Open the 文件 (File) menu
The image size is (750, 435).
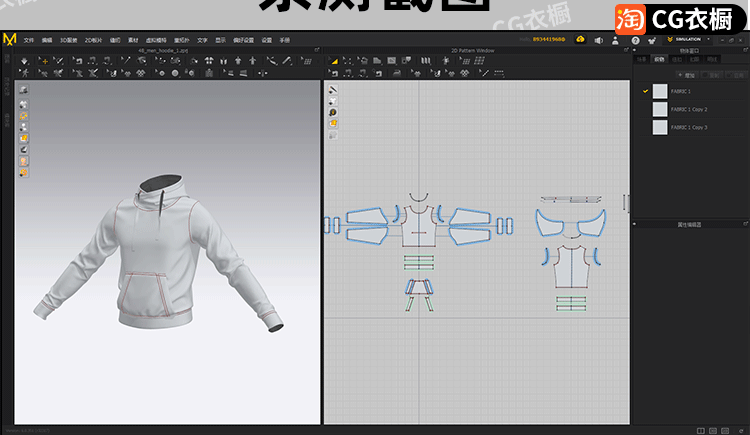point(29,40)
